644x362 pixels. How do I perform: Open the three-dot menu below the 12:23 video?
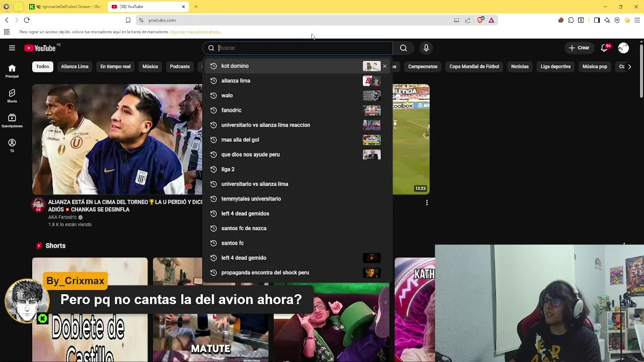tap(427, 203)
